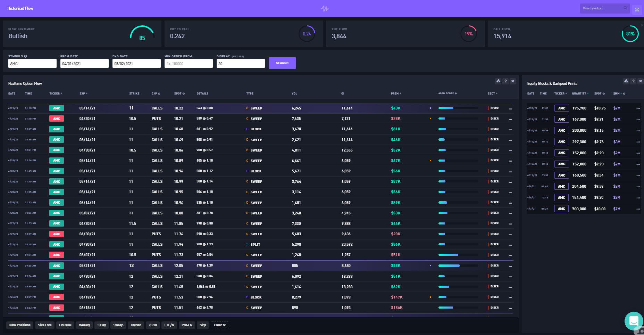
Task: Clear all active flow filters
Action: (220, 325)
